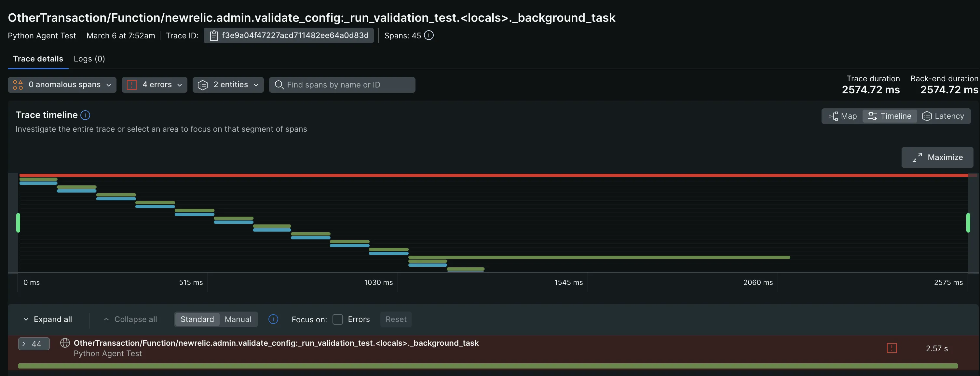This screenshot has width=980, height=376.
Task: Drag the 1030 ms timeline marker
Action: point(398,282)
